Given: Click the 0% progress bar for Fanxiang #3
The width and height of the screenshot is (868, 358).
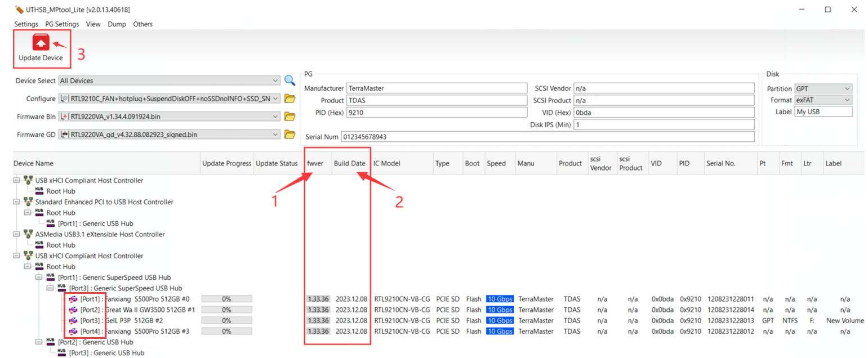Looking at the screenshot, I should point(226,331).
